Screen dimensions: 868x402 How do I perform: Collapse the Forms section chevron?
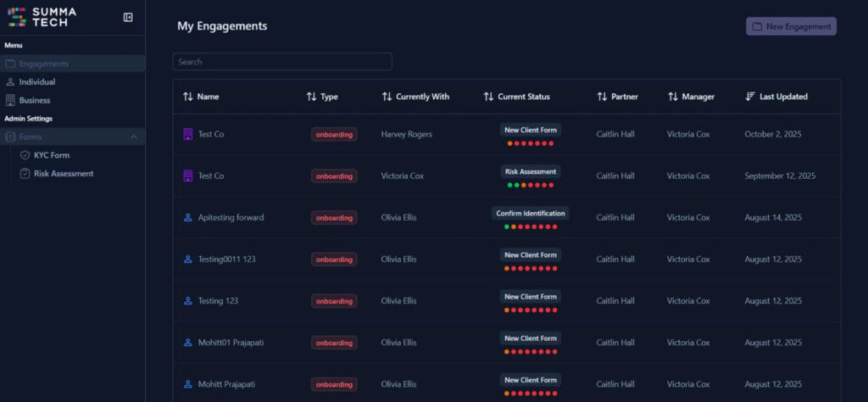point(134,137)
